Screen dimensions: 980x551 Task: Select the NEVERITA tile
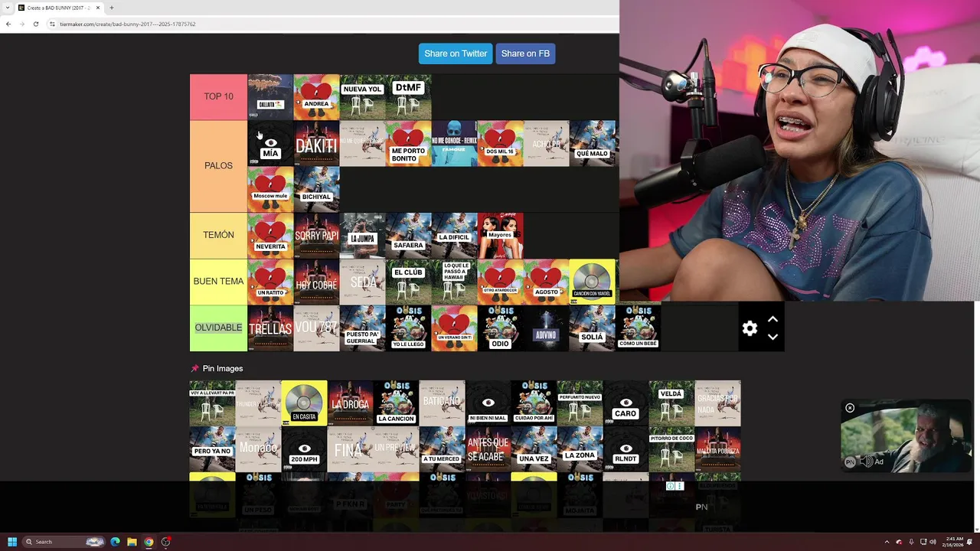[270, 236]
